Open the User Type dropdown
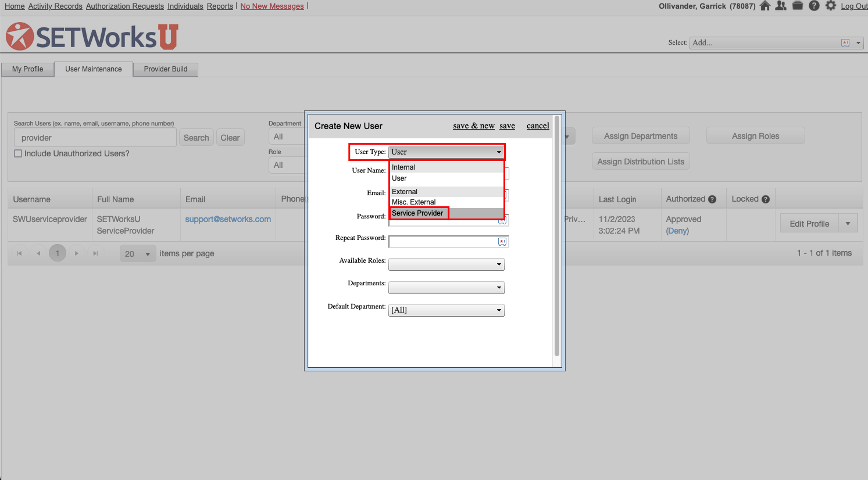 coord(446,152)
